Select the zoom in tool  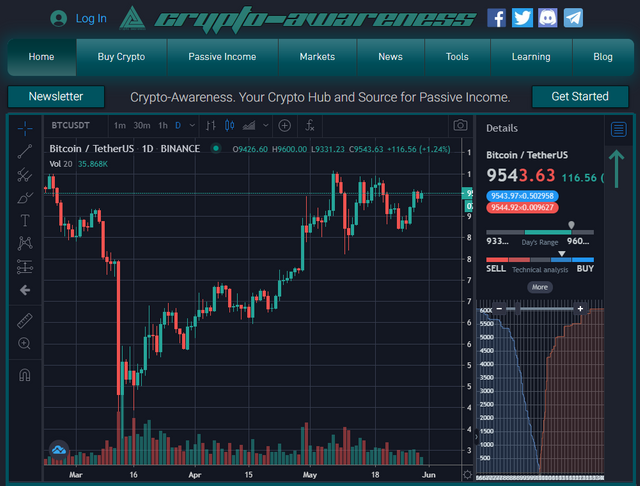coord(25,344)
